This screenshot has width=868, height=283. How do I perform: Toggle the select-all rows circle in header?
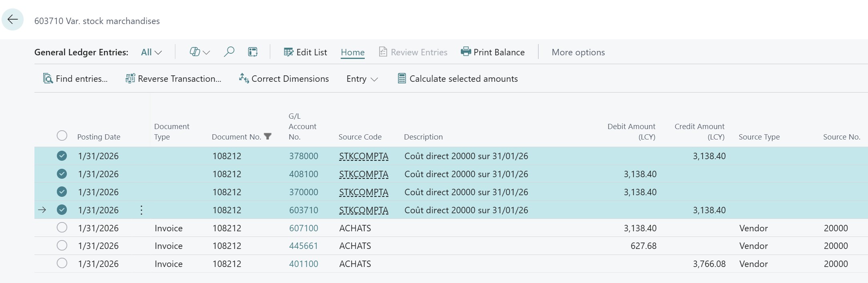coord(62,135)
